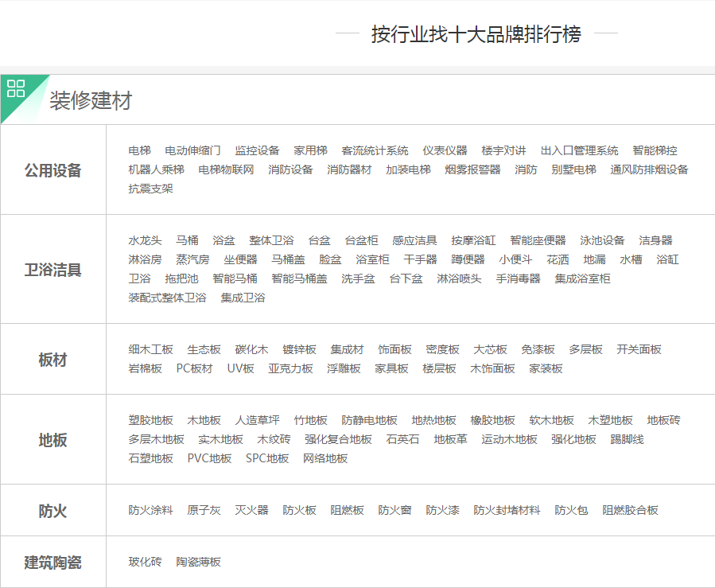The image size is (715, 588).
Task: Open the 监控设备 brand ranking link
Action: pos(257,150)
